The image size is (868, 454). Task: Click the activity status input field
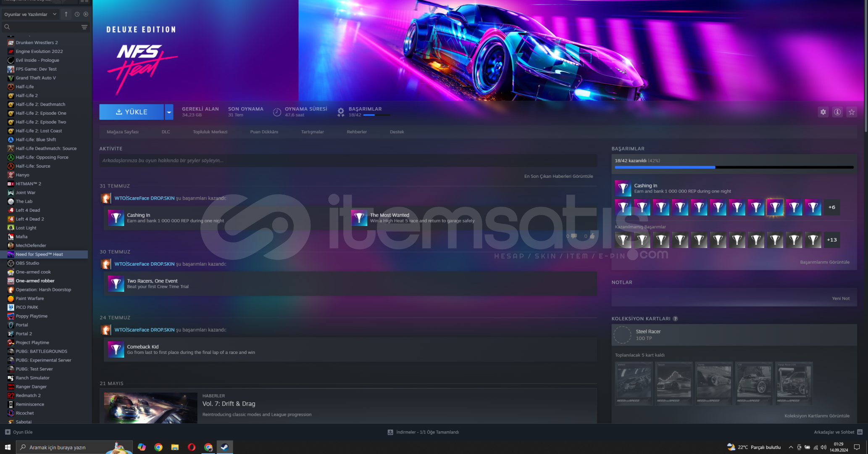[x=348, y=161]
